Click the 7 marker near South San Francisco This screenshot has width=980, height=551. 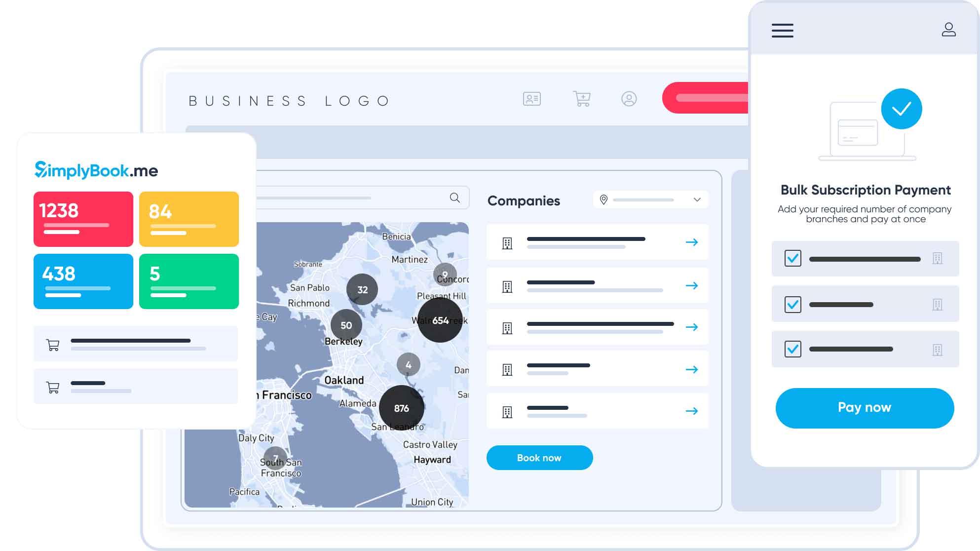275,458
